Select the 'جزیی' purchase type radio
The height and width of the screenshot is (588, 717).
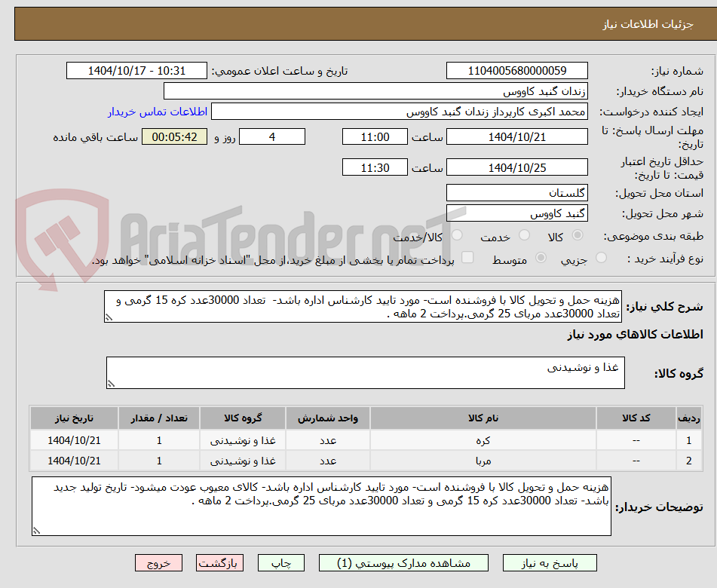tap(601, 258)
